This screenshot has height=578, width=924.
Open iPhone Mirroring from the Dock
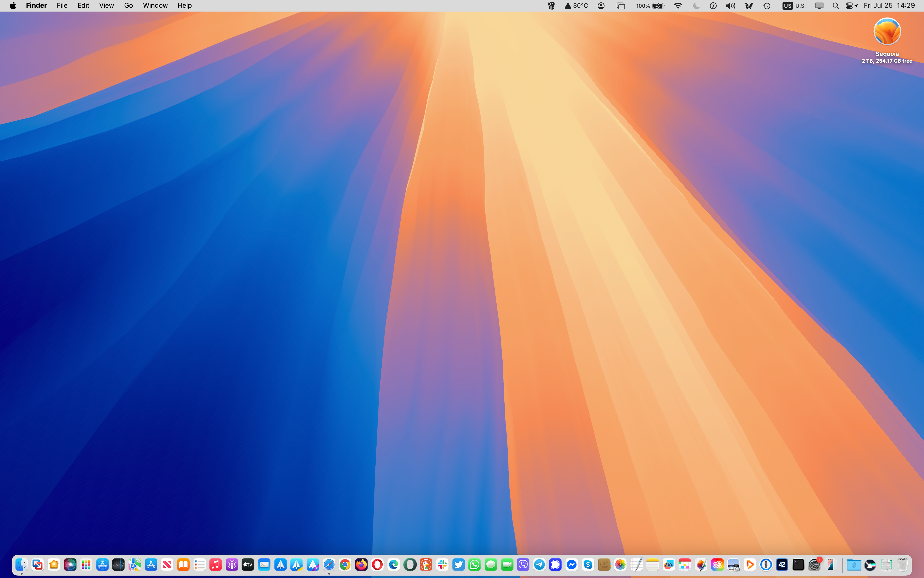click(831, 565)
